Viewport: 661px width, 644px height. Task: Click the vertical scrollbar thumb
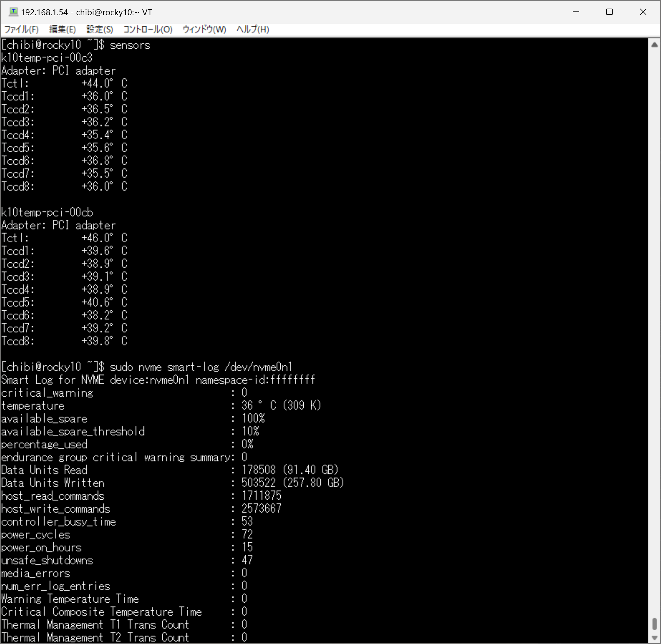point(654,624)
